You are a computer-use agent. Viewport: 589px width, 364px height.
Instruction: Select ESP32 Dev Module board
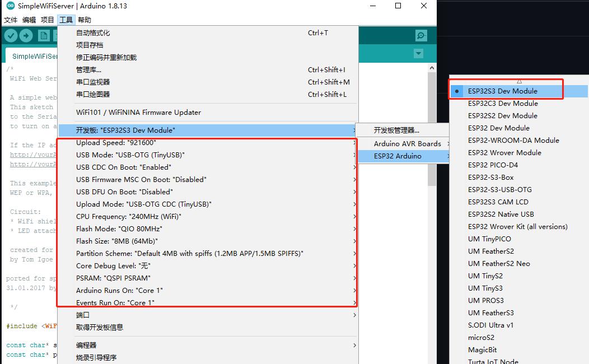(518, 128)
